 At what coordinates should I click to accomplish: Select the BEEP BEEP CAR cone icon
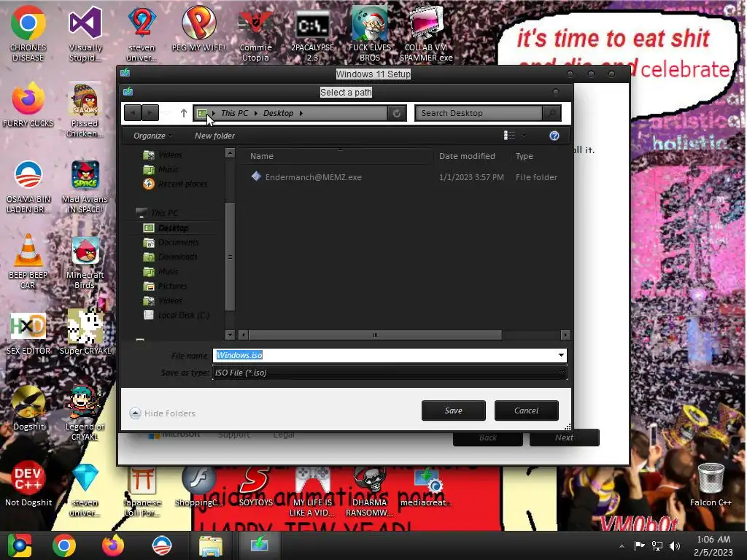tap(28, 262)
